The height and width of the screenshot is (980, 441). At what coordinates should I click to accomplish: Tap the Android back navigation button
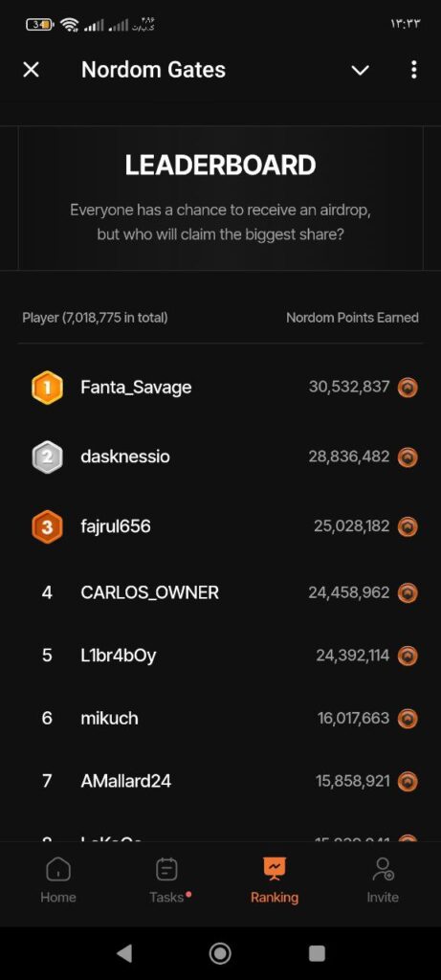pos(124,953)
